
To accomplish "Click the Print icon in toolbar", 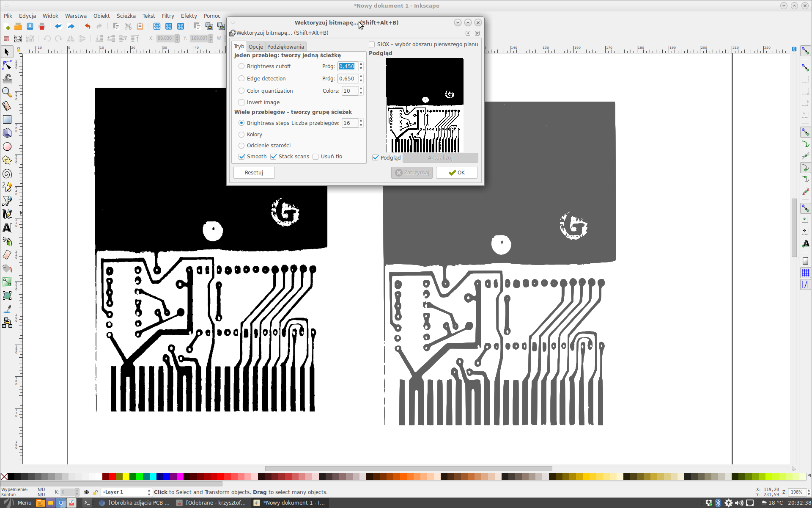I will (42, 27).
